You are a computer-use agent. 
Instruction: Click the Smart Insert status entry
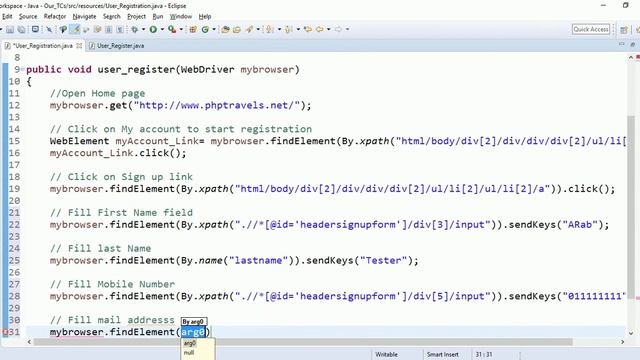(442, 354)
